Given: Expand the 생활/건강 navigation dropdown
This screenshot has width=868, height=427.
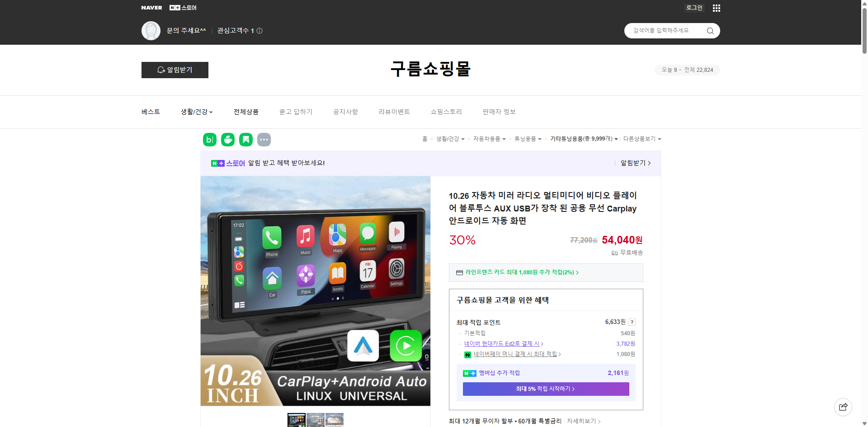Looking at the screenshot, I should click(x=196, y=112).
